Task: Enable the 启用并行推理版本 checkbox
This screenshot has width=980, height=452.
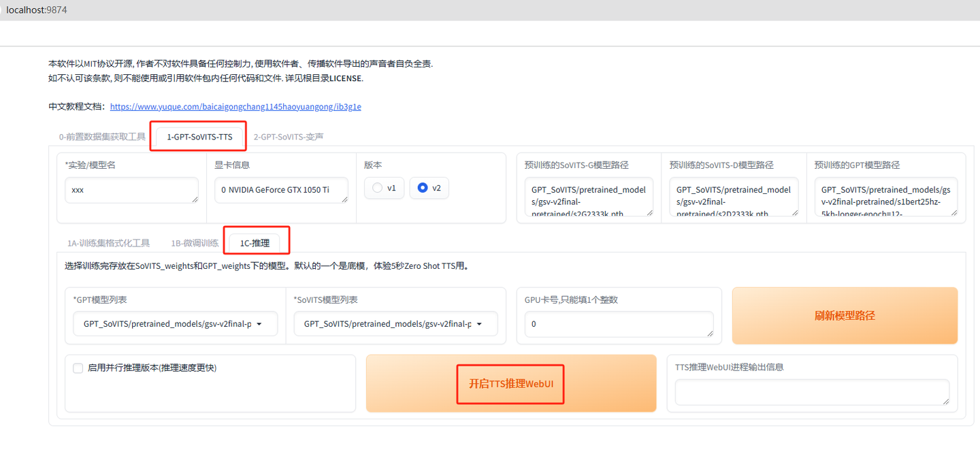Action: (x=78, y=368)
